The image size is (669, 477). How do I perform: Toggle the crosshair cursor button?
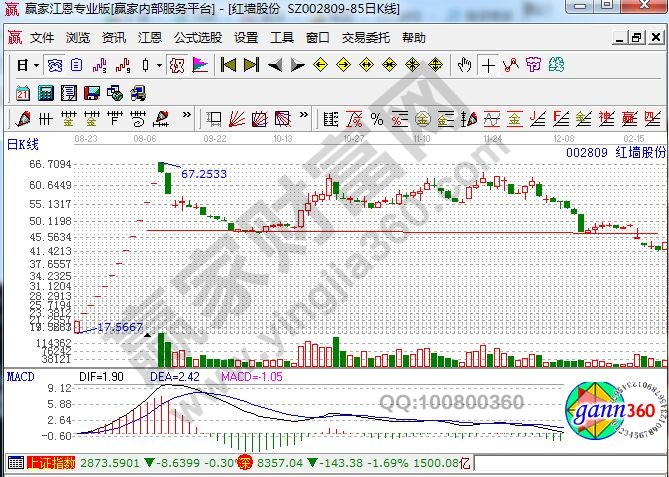pyautogui.click(x=488, y=65)
